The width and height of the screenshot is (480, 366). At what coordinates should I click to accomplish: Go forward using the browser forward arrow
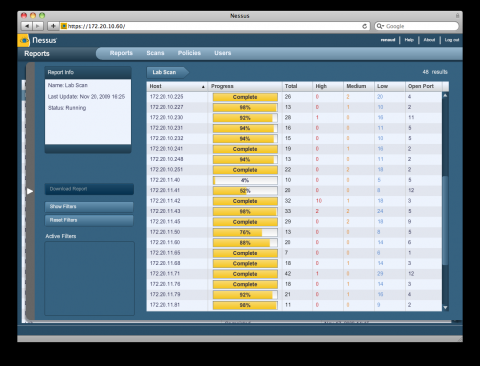(38, 26)
